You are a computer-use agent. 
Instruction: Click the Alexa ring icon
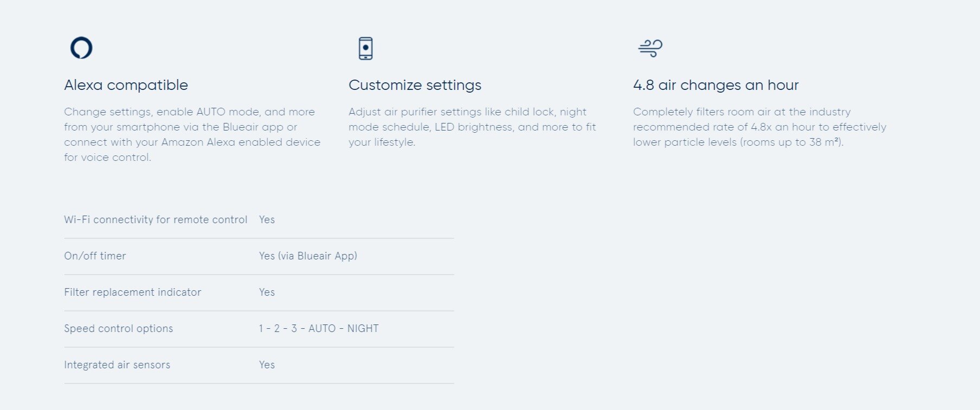click(81, 48)
